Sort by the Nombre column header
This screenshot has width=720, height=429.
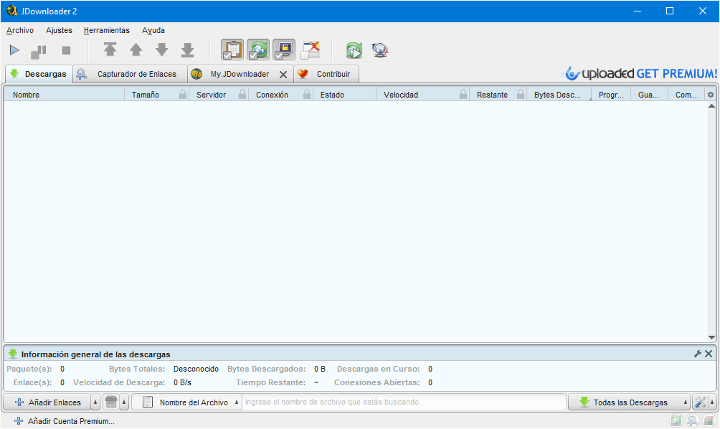tap(64, 95)
